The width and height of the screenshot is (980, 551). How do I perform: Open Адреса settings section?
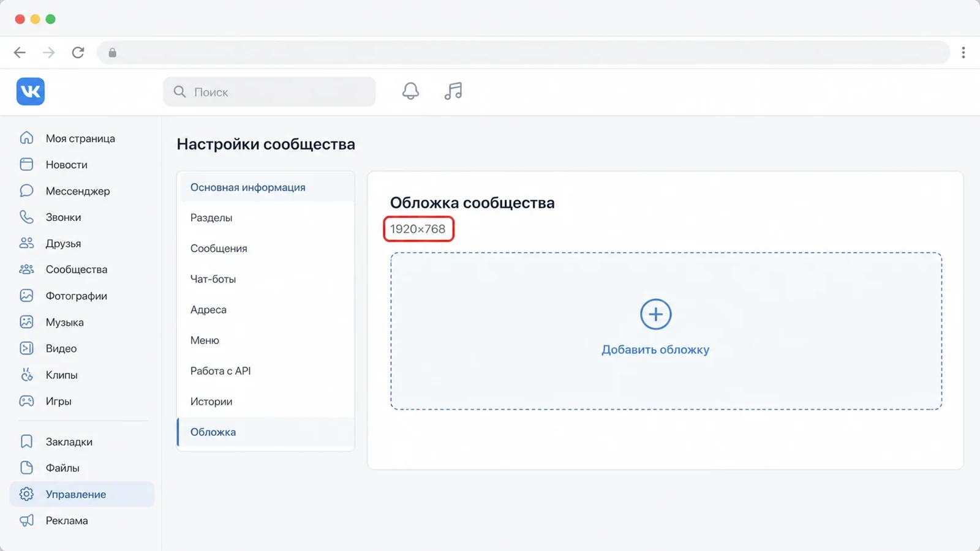[266, 310]
